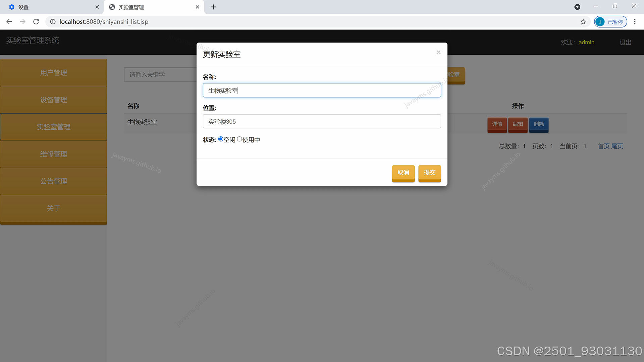This screenshot has height=362, width=644.
Task: Open a new browser tab
Action: (x=213, y=7)
